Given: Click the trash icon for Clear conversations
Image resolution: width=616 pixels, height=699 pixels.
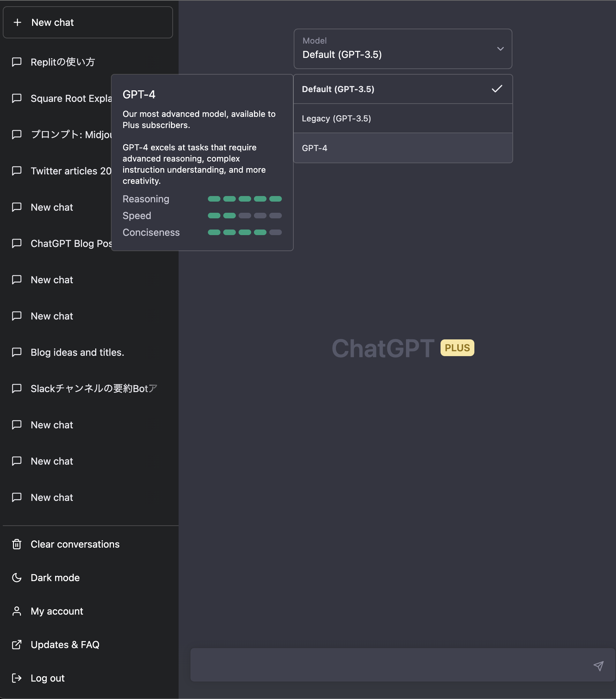Looking at the screenshot, I should point(17,544).
